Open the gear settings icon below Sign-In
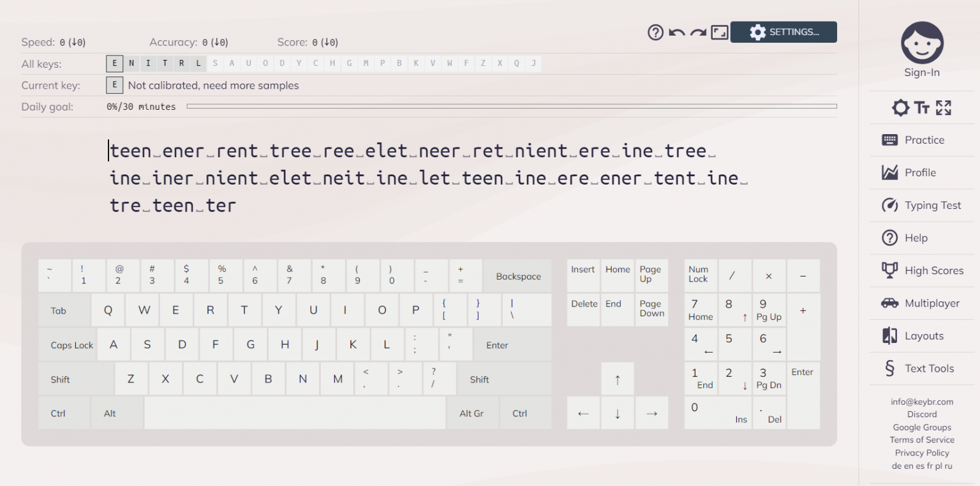This screenshot has width=980, height=486. point(900,107)
